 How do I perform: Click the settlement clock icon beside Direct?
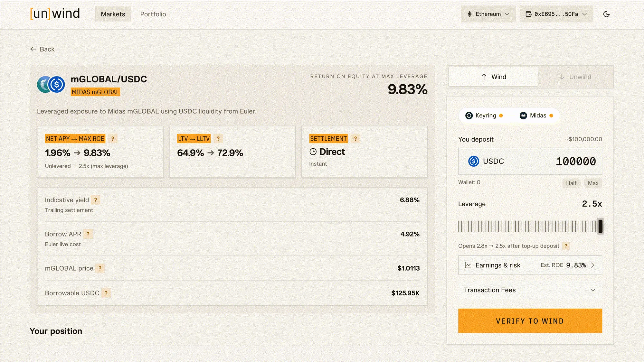(313, 152)
